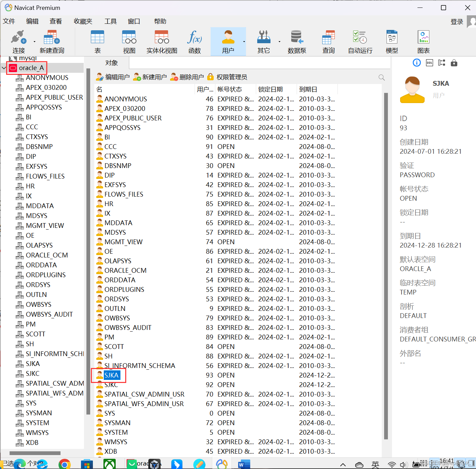Select the 用户 (users) toolbar icon
Viewport: 476px width, 469px height.
click(228, 41)
